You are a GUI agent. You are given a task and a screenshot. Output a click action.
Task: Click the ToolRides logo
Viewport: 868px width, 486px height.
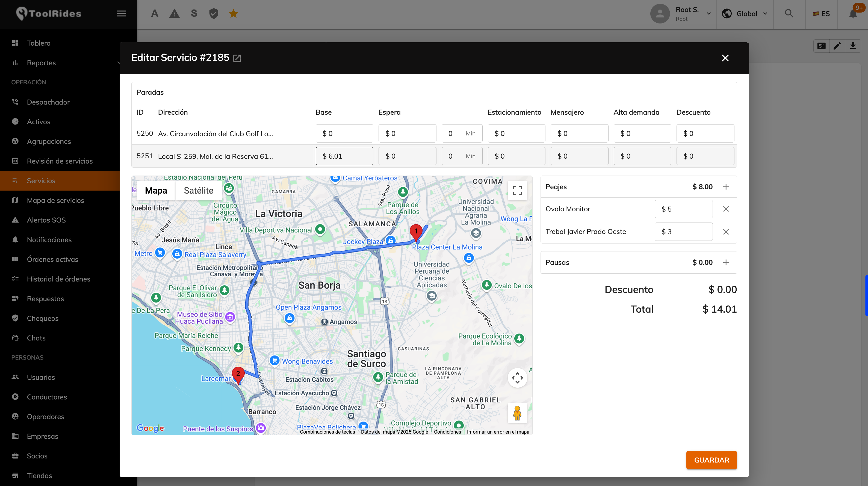coord(49,13)
